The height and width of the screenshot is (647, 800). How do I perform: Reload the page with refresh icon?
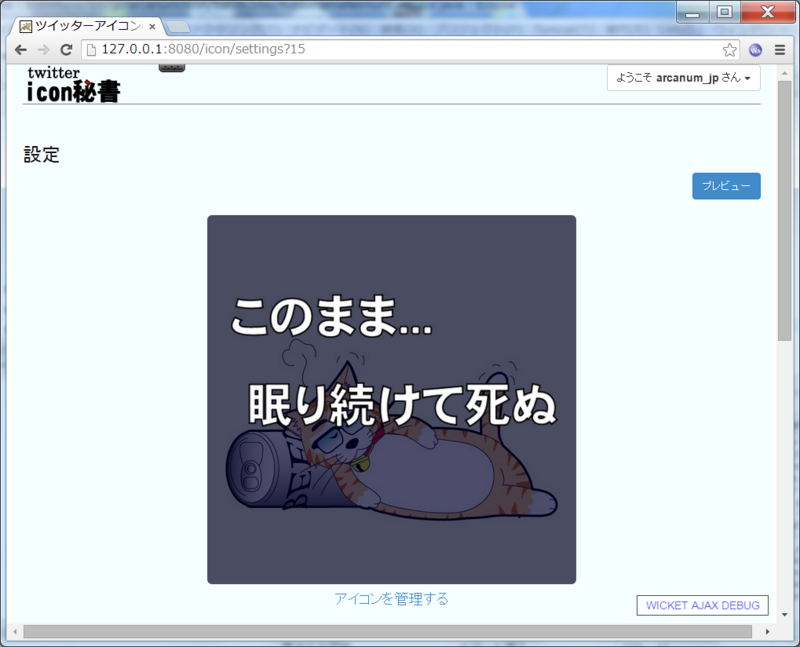(x=66, y=49)
